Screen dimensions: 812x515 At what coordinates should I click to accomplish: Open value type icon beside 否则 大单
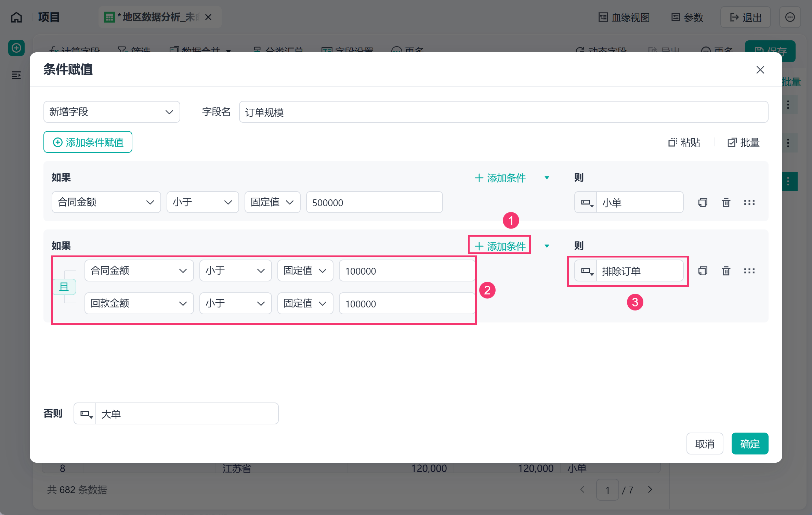click(85, 414)
